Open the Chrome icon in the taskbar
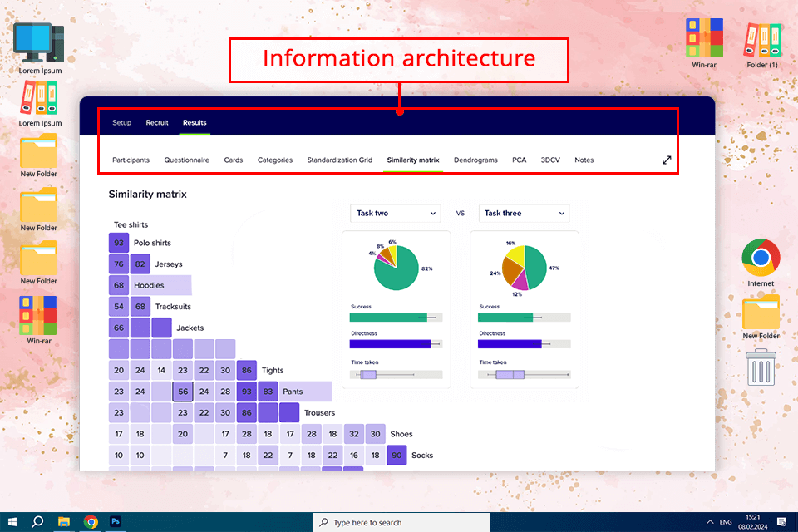 91,522
